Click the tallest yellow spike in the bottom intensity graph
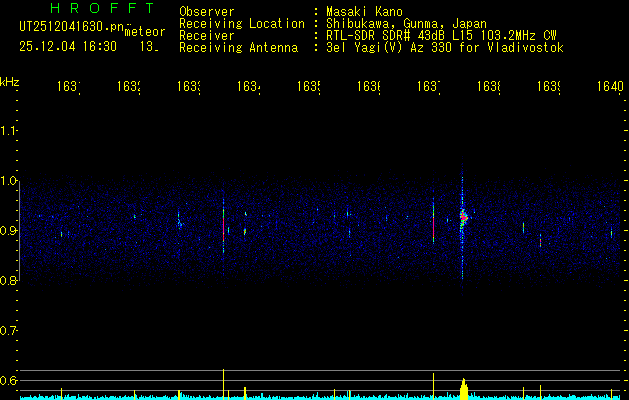This screenshot has height=400, width=629. click(223, 384)
